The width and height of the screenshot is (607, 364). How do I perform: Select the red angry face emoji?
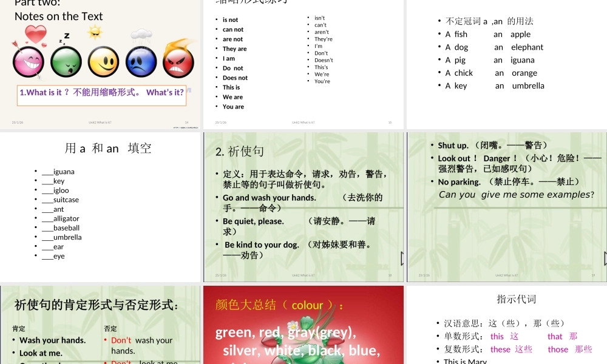tap(179, 62)
